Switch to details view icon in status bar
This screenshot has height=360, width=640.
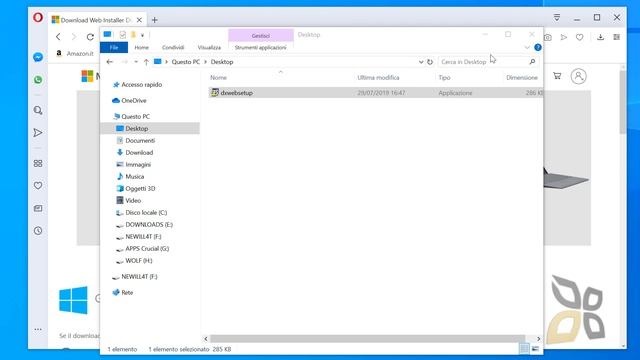[524, 349]
